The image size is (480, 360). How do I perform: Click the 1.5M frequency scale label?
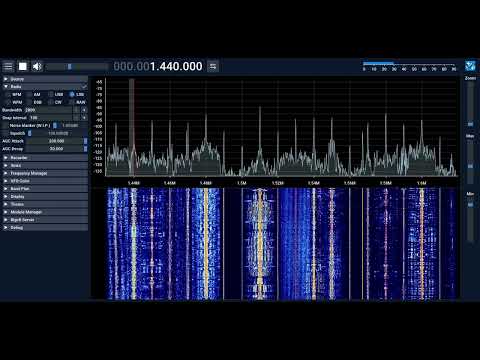pyautogui.click(x=242, y=183)
